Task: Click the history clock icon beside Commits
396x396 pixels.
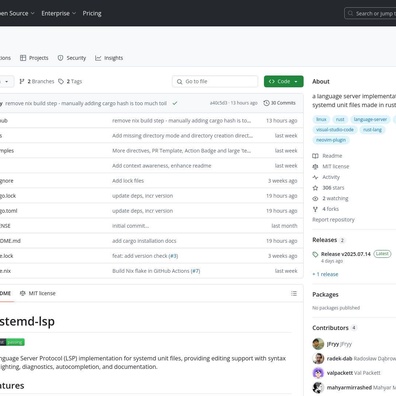Action: pyautogui.click(x=266, y=103)
